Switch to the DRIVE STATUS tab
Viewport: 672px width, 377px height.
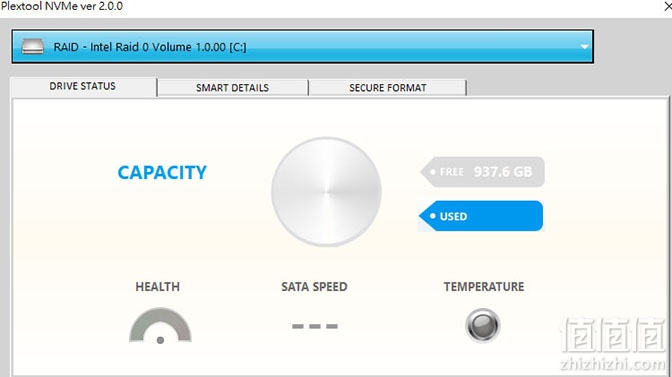pos(83,87)
